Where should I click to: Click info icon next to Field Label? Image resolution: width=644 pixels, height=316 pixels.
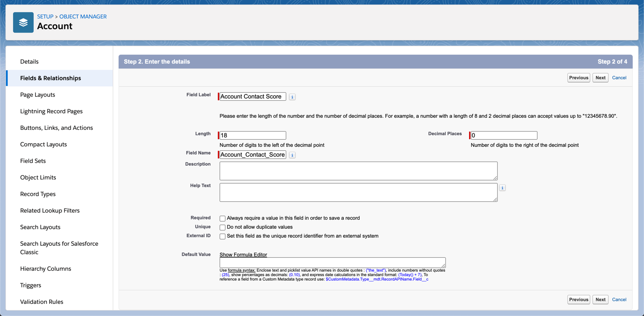pyautogui.click(x=292, y=97)
